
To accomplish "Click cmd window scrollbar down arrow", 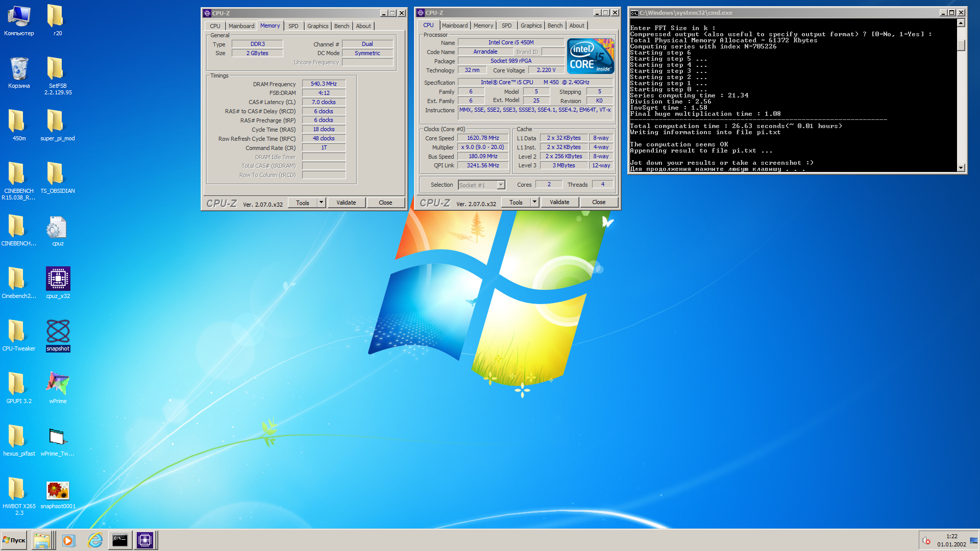I will (x=961, y=167).
